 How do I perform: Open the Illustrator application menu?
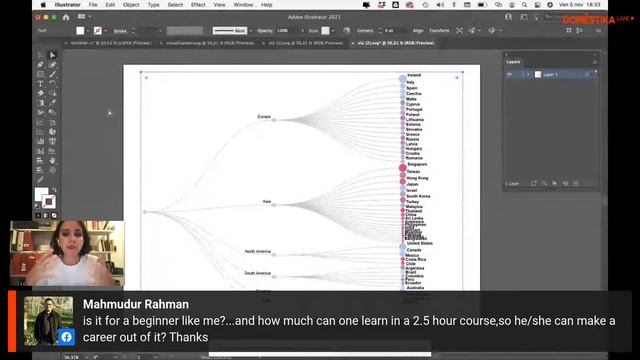(67, 5)
